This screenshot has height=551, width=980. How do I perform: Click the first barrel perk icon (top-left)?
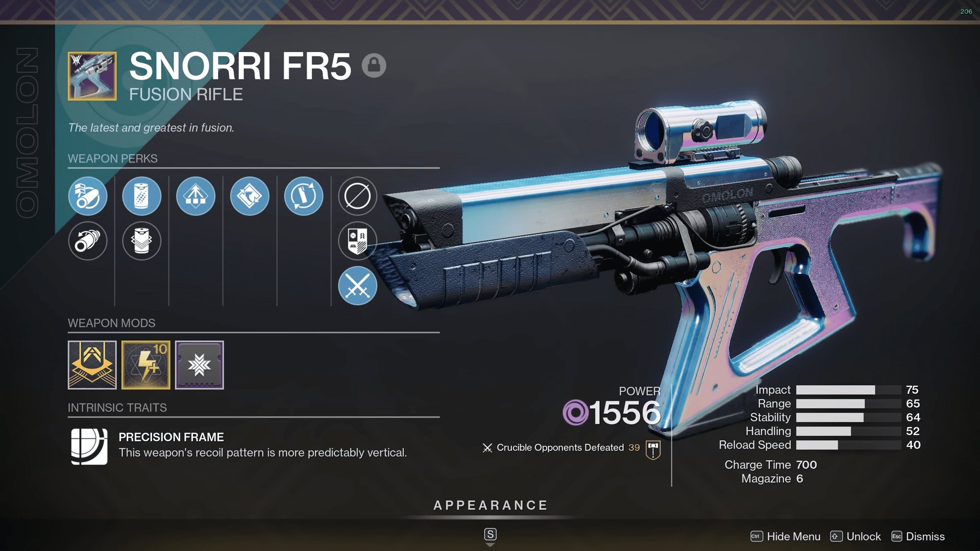click(86, 195)
